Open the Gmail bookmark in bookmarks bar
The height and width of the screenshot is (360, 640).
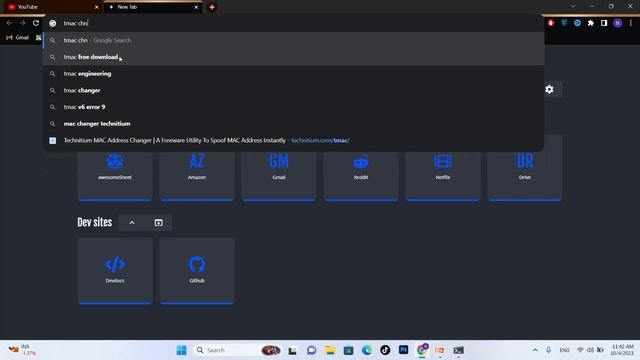click(18, 38)
